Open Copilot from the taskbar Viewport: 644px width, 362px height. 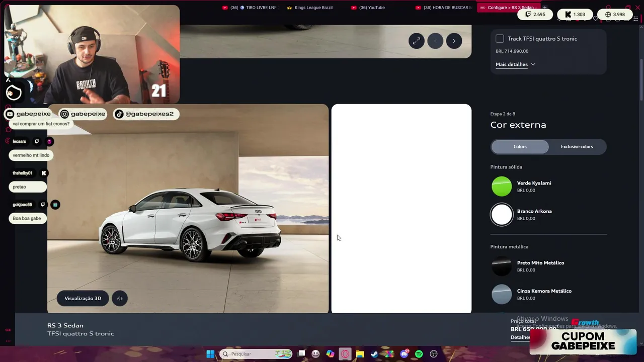coord(330,354)
